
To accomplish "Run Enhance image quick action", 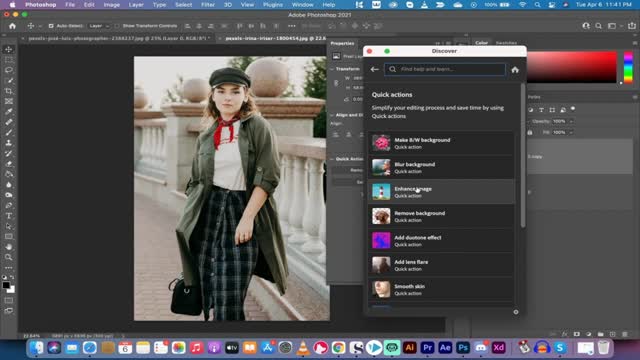I will pos(441,192).
